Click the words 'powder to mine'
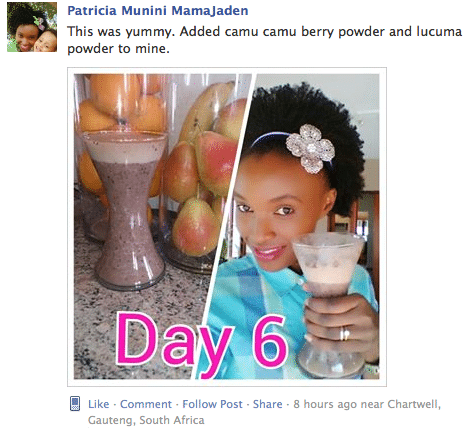The image size is (471, 428). (x=118, y=49)
